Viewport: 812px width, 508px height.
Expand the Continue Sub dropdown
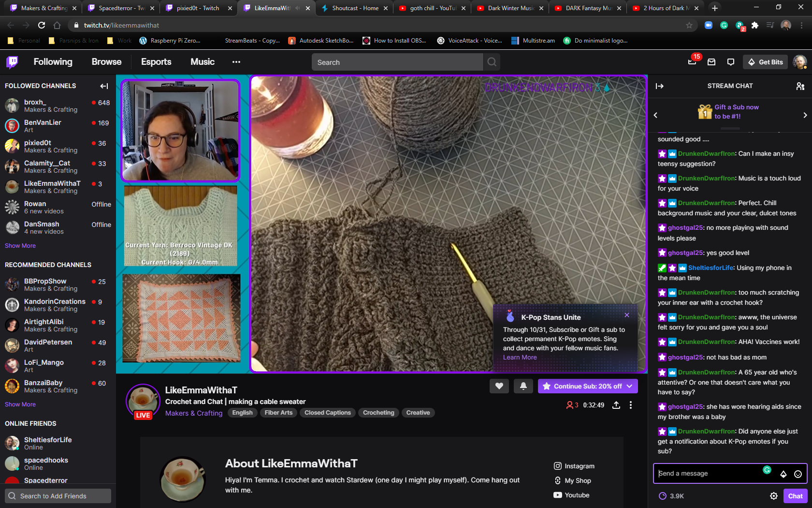(630, 386)
